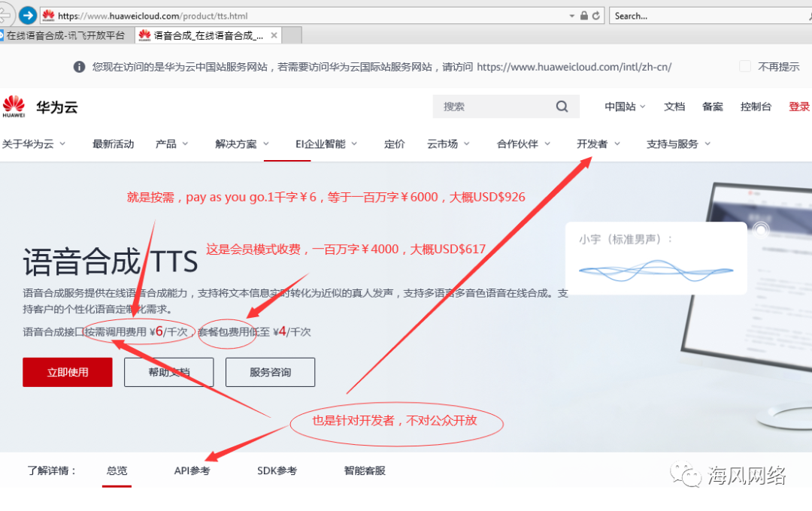
Task: Click the info icon in notification banner
Action: tap(79, 67)
